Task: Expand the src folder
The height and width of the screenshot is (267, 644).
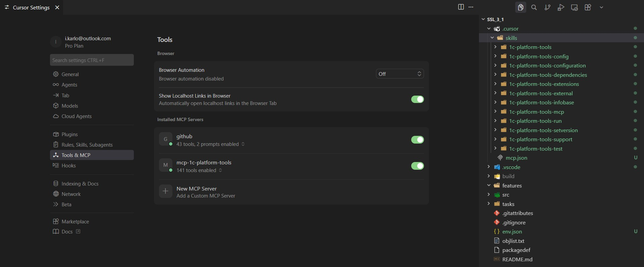Action: click(x=489, y=195)
